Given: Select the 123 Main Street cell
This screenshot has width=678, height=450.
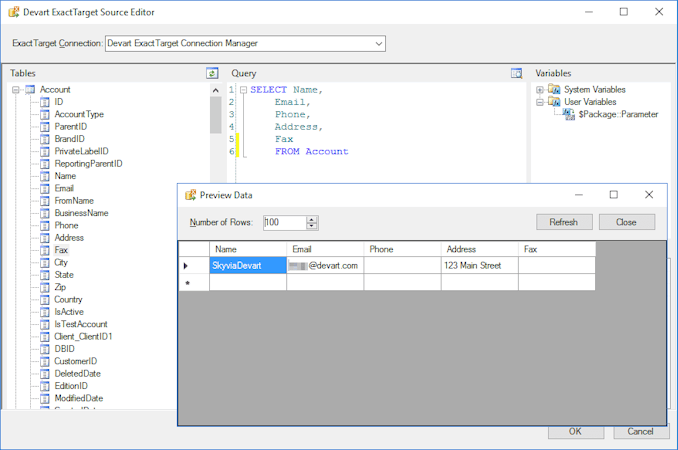Looking at the screenshot, I should pos(480,265).
